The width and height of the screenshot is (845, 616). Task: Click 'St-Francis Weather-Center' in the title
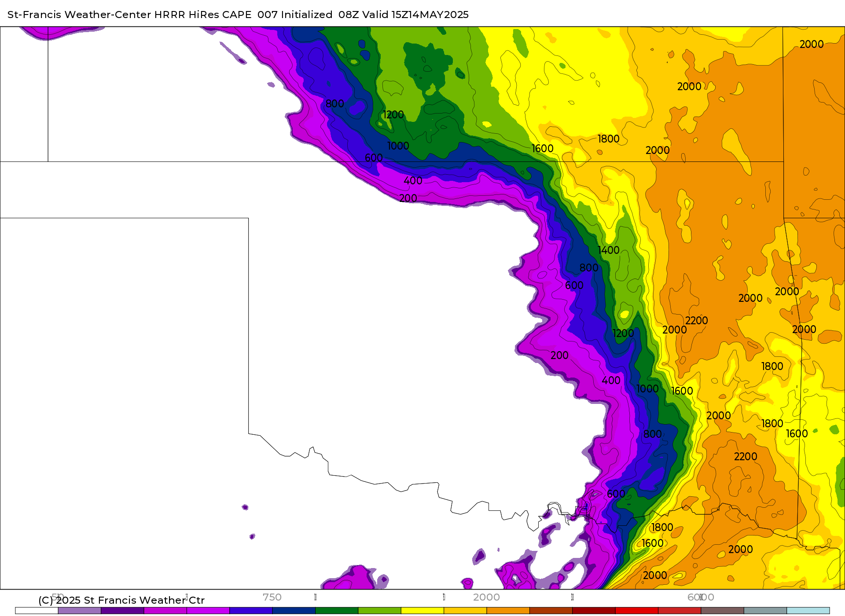click(79, 15)
